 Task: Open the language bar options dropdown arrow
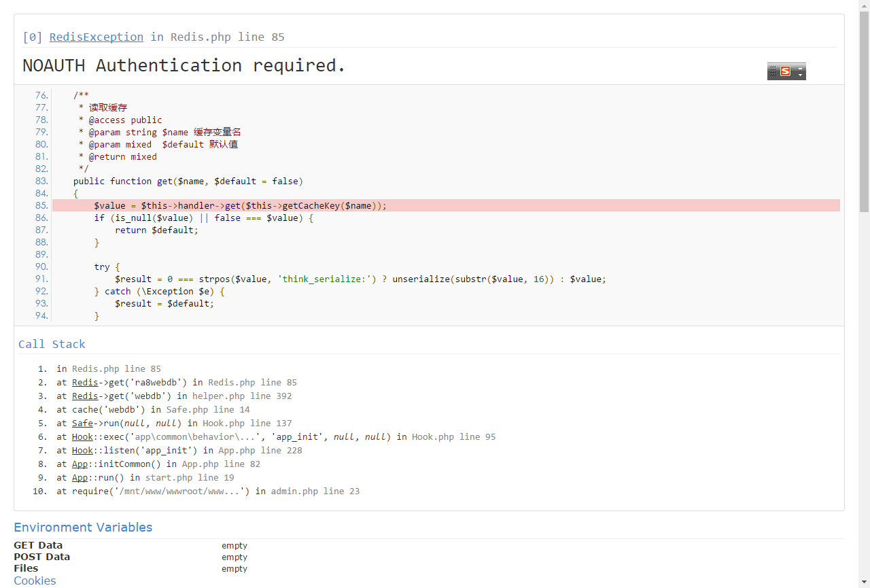pos(800,75)
